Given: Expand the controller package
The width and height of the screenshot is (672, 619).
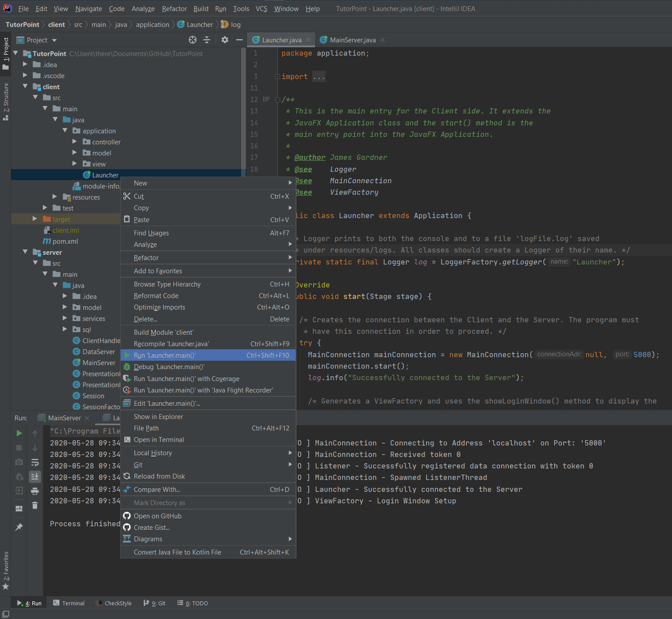Looking at the screenshot, I should tap(75, 142).
